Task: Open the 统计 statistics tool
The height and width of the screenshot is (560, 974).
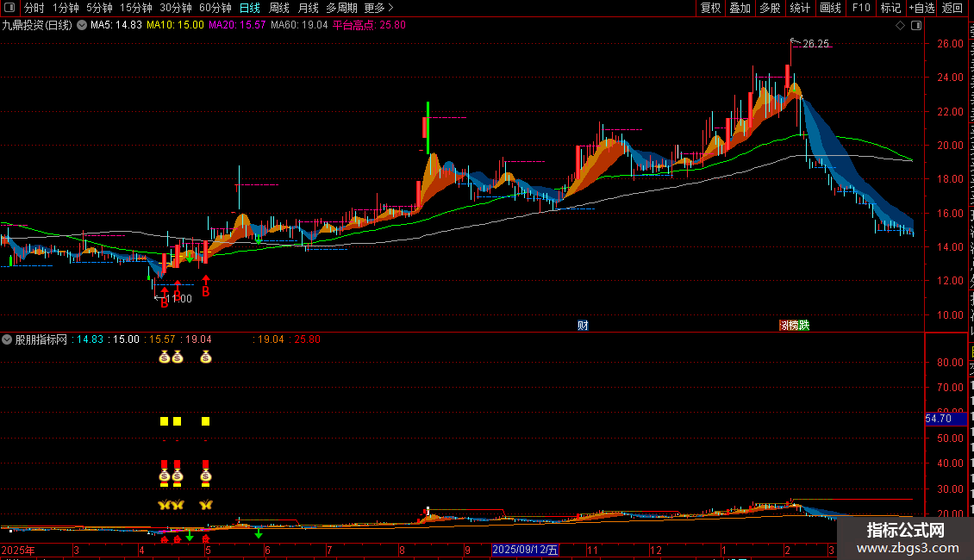Action: point(799,8)
